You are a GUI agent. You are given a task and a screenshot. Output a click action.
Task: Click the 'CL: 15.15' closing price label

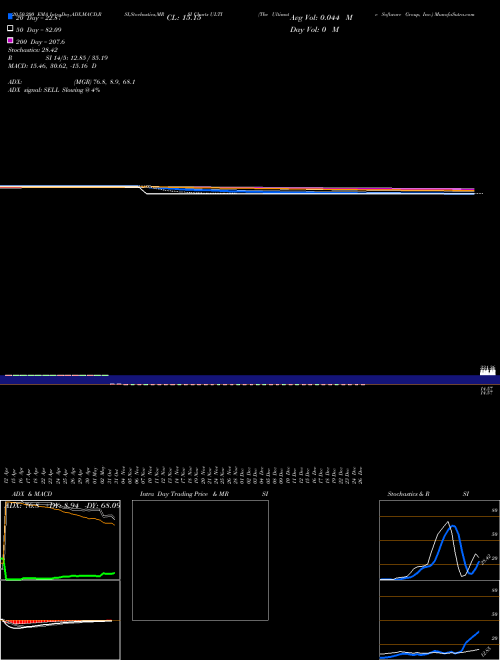[x=184, y=18]
